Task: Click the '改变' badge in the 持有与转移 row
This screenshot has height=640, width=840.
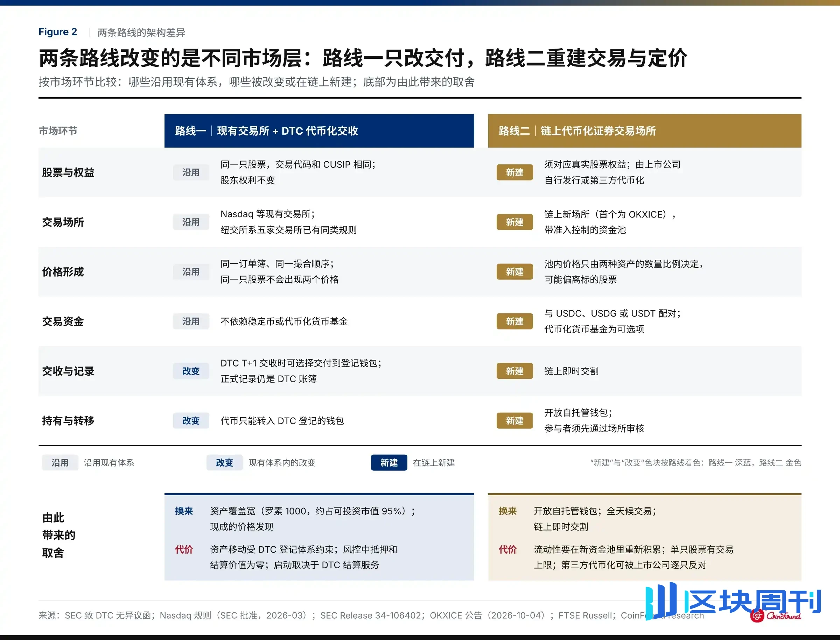Action: coord(191,421)
